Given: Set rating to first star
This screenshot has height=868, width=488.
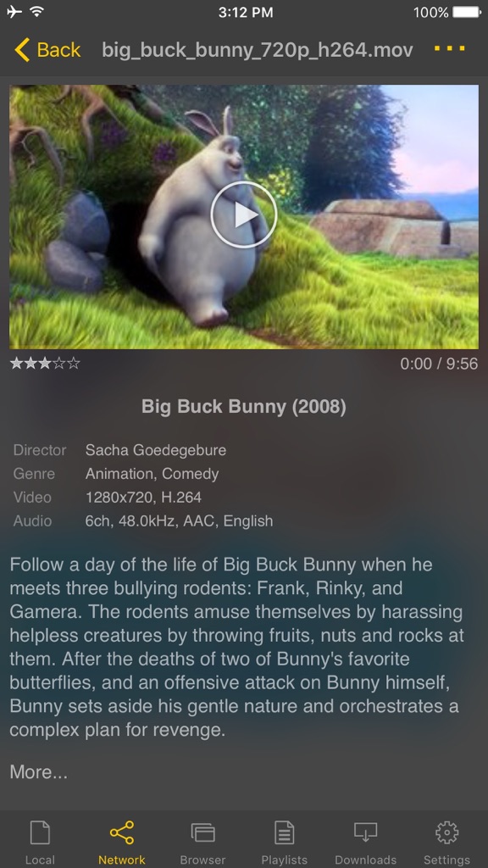Looking at the screenshot, I should point(17,363).
